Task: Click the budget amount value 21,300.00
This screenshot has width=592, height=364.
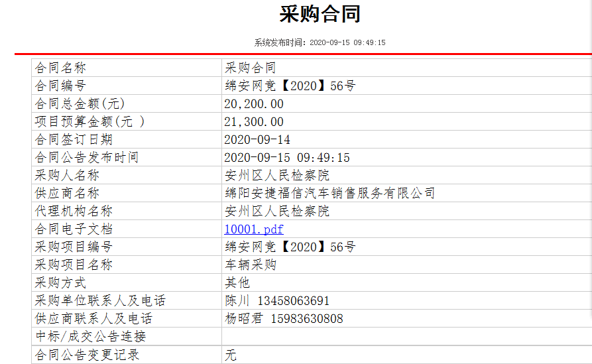Action: click(x=254, y=121)
